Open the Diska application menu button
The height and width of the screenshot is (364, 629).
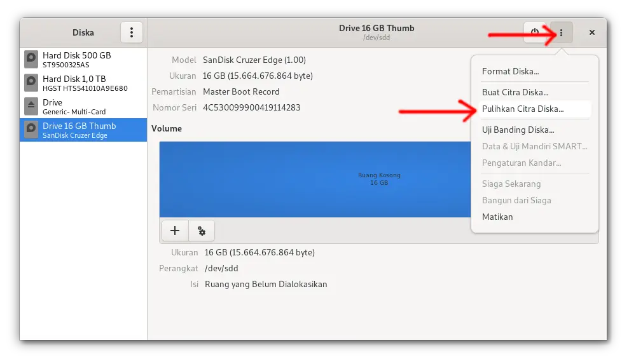(132, 32)
